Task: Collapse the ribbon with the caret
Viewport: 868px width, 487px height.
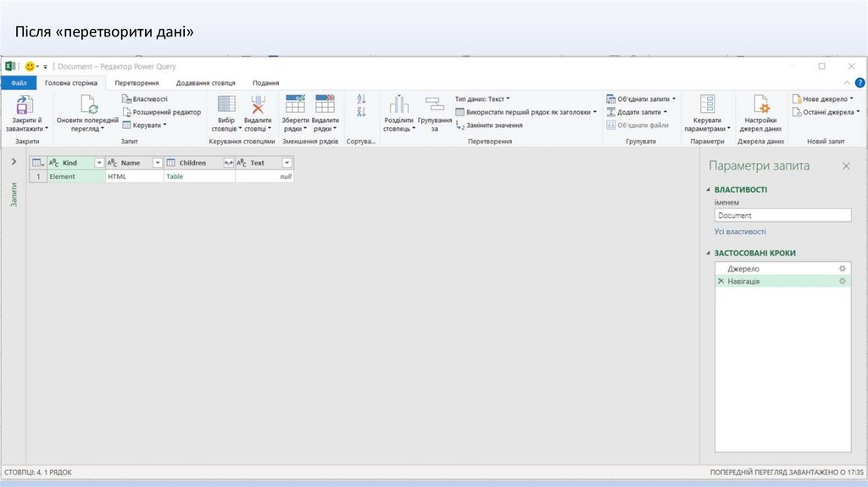Action: pos(847,82)
